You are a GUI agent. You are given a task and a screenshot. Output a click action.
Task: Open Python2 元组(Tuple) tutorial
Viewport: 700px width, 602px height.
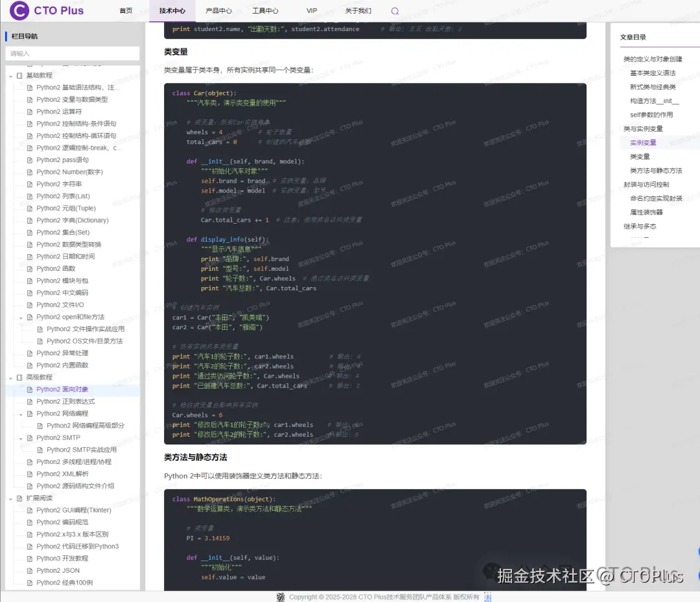click(66, 208)
